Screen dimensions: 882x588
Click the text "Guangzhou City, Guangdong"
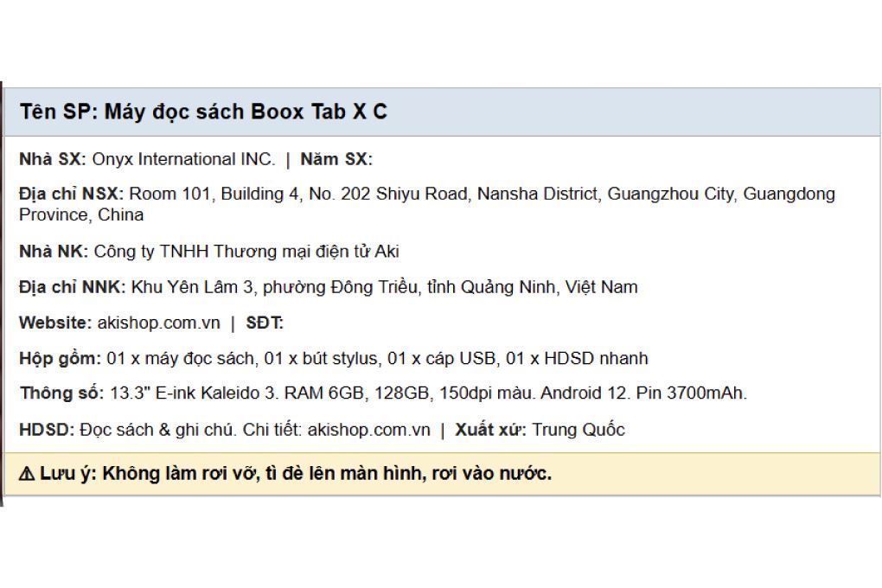point(721,194)
